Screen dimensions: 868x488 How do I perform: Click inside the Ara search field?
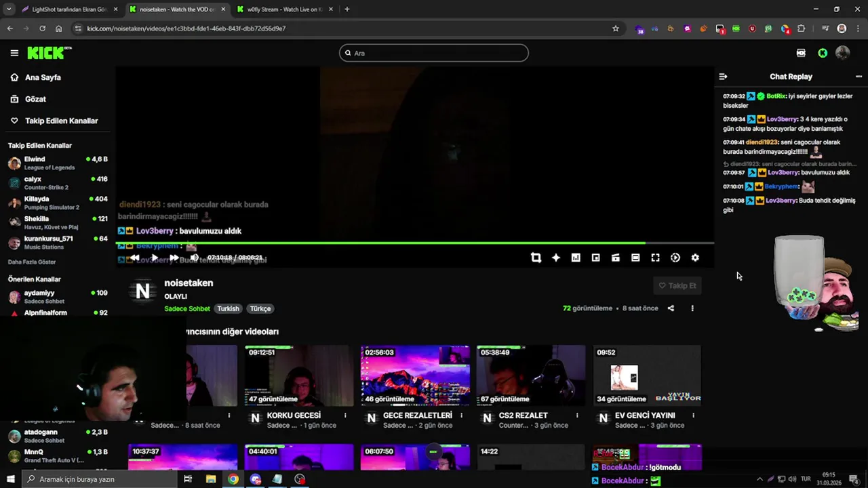point(434,53)
